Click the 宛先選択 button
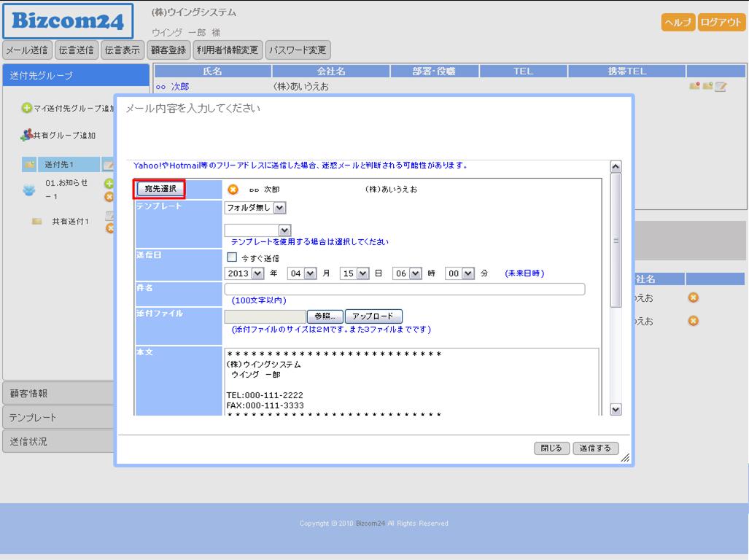The height and width of the screenshot is (560, 749). (160, 189)
